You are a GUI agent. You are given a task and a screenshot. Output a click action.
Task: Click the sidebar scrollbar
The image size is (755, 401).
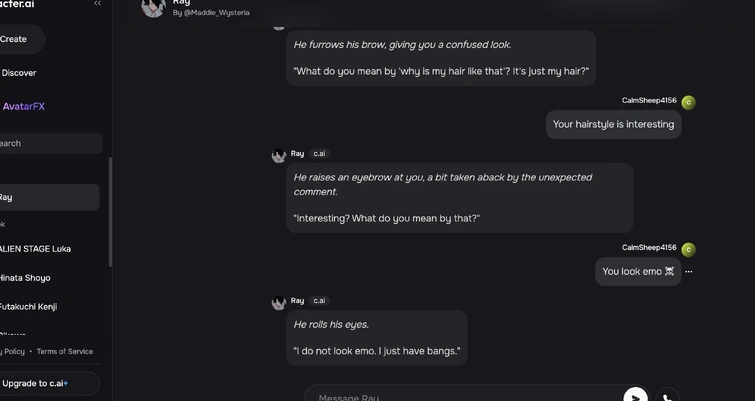(x=110, y=210)
